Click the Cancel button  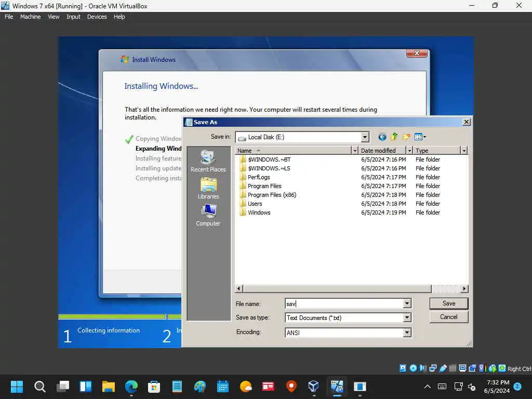[449, 317]
